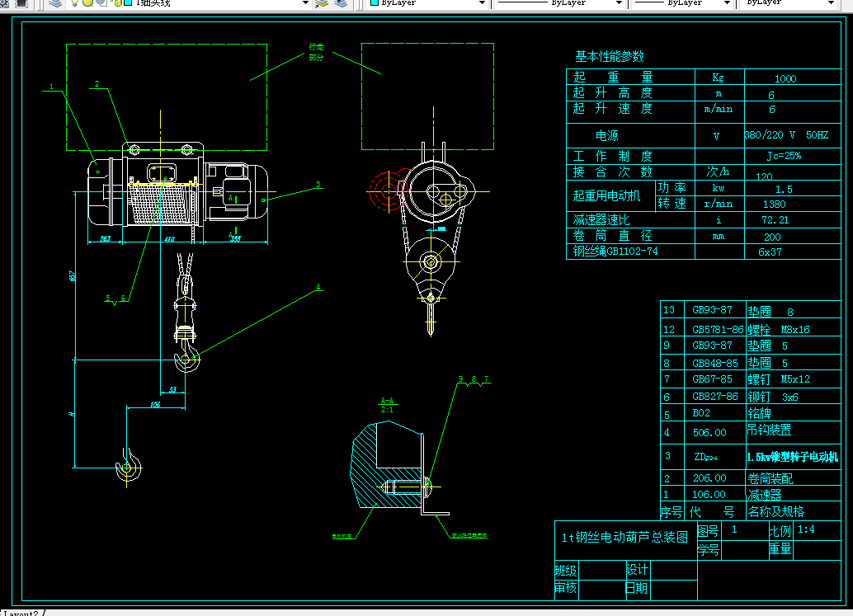Screen dimensions: 853x616
Task: Click Make Object's Layer Current icon
Action: (322, 3)
